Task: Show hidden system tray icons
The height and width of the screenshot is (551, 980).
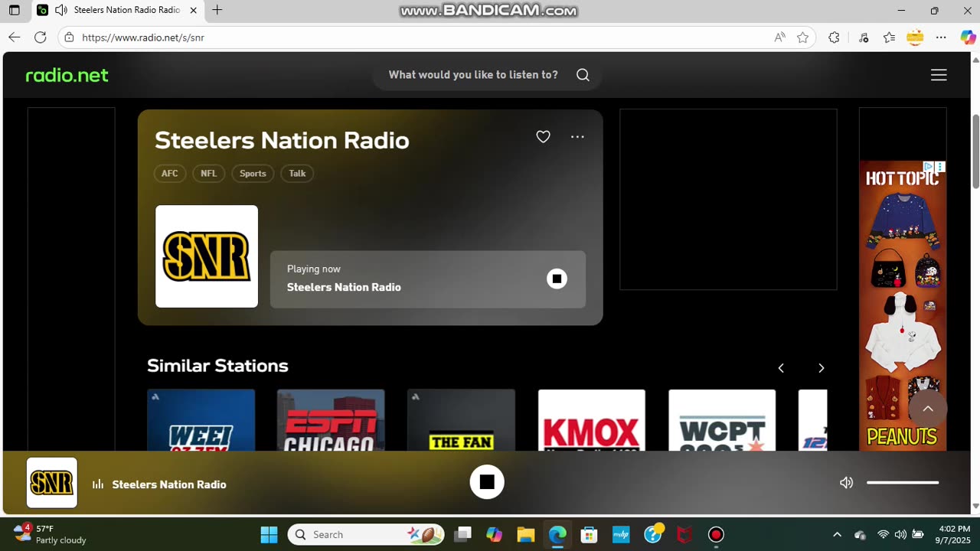Action: pos(837,534)
